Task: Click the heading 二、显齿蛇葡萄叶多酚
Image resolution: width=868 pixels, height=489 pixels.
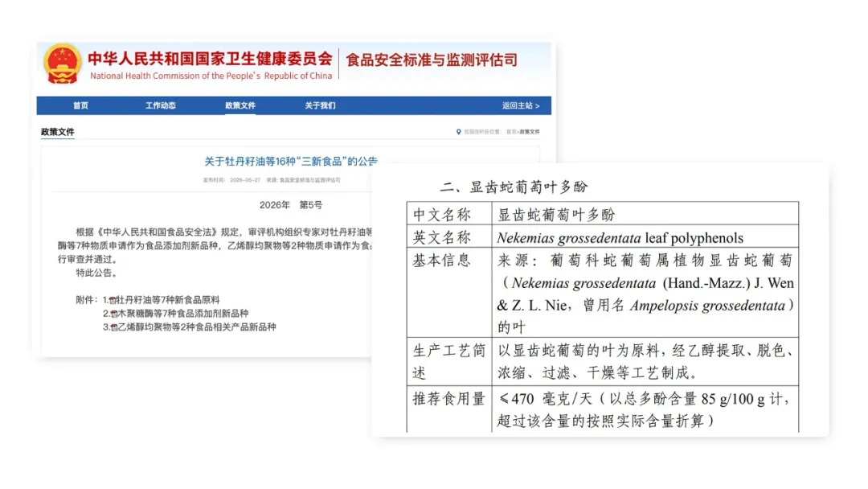Action: pyautogui.click(x=514, y=187)
